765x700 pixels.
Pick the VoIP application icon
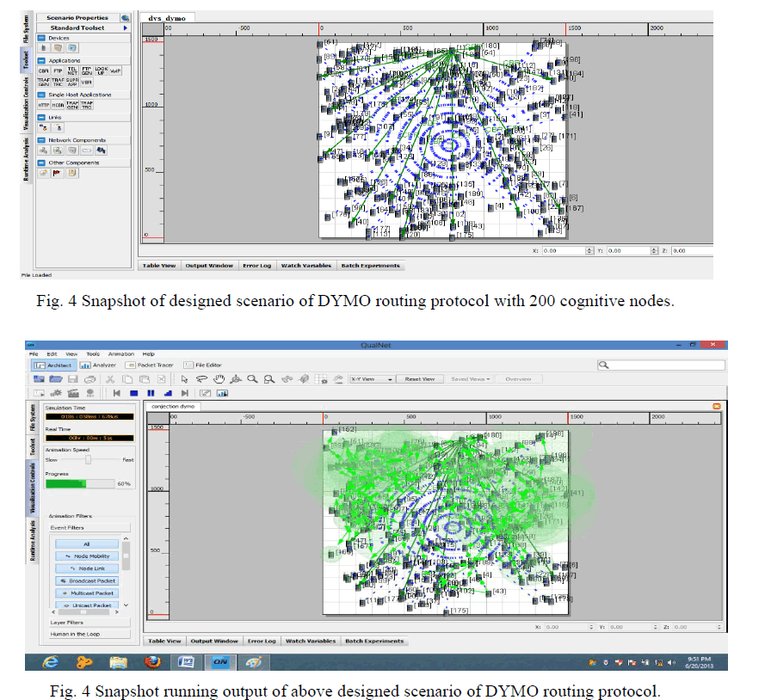pyautogui.click(x=115, y=71)
